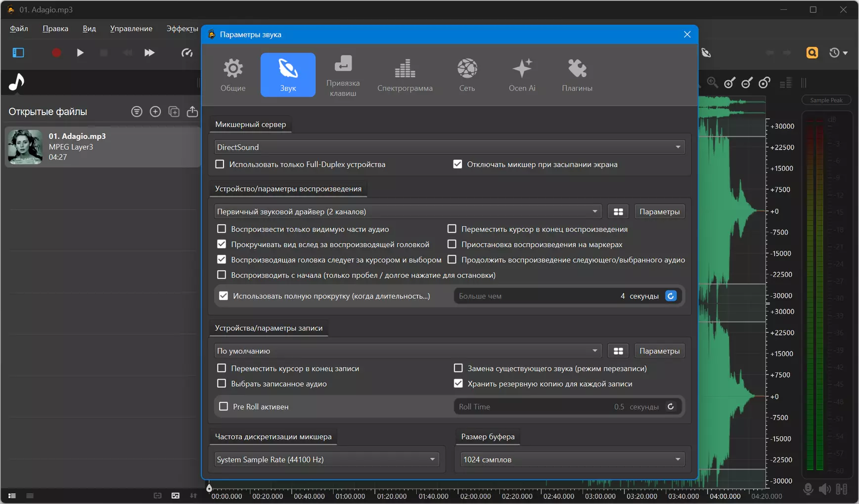
Task: Uncheck keeping a backup for each recording
Action: [458, 384]
